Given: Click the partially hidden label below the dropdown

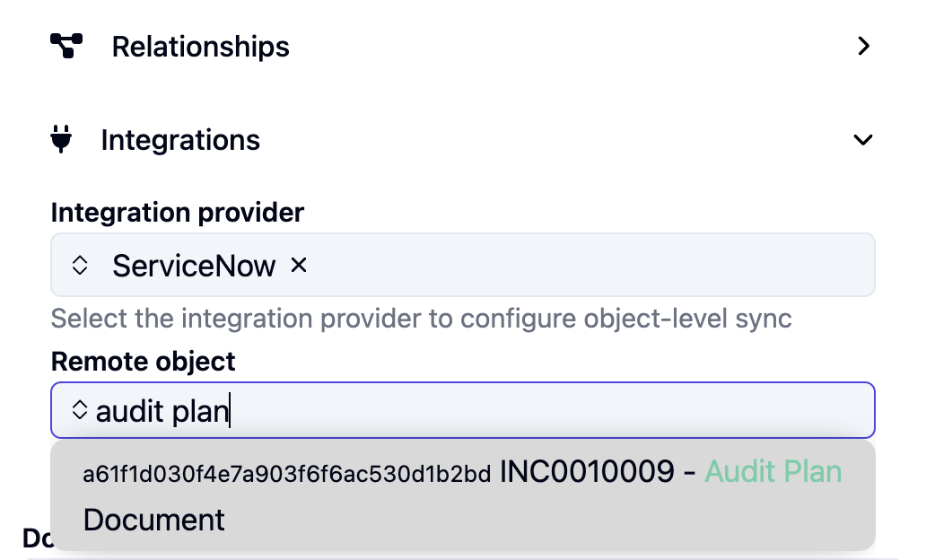Looking at the screenshot, I should tap(37, 538).
